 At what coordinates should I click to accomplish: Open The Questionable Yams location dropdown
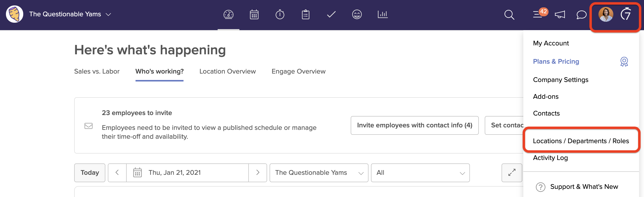tap(319, 173)
